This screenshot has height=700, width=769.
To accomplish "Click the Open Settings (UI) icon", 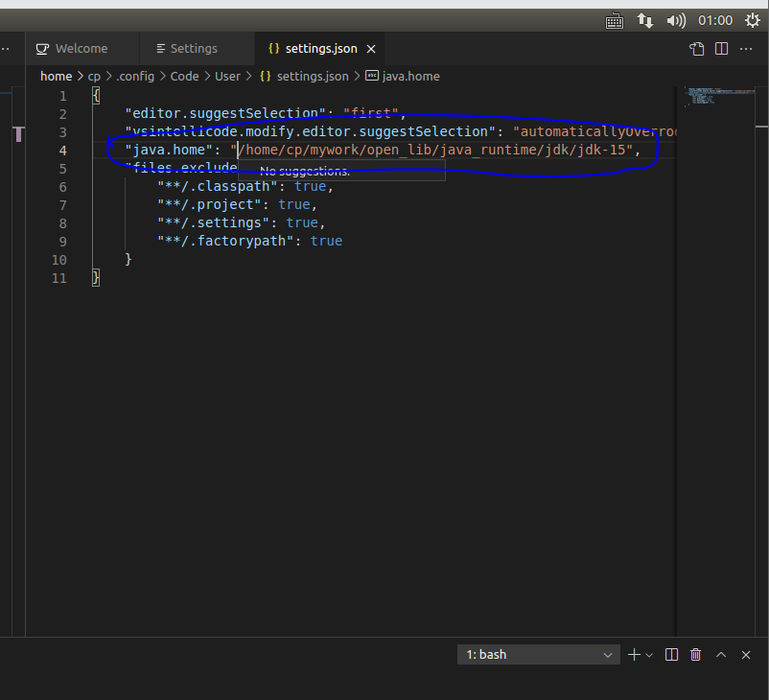I will coord(697,49).
